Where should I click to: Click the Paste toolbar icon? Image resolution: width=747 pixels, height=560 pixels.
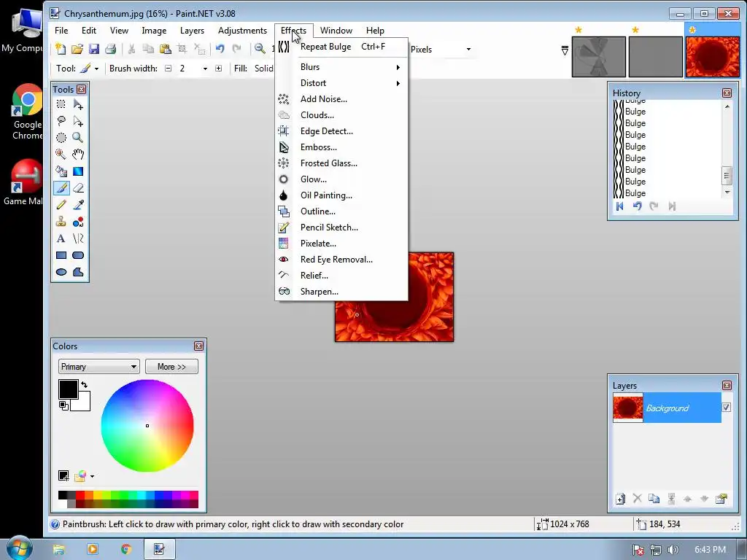[x=166, y=49]
